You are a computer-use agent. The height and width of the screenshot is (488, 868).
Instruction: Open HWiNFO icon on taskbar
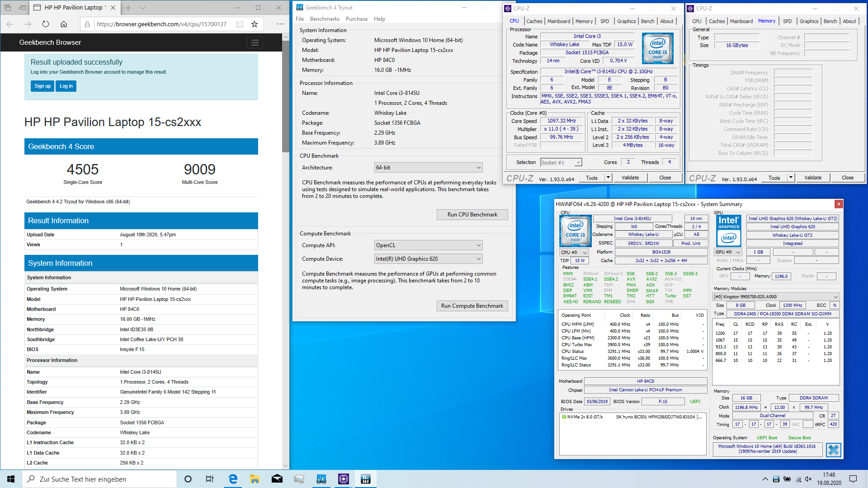coord(366,479)
